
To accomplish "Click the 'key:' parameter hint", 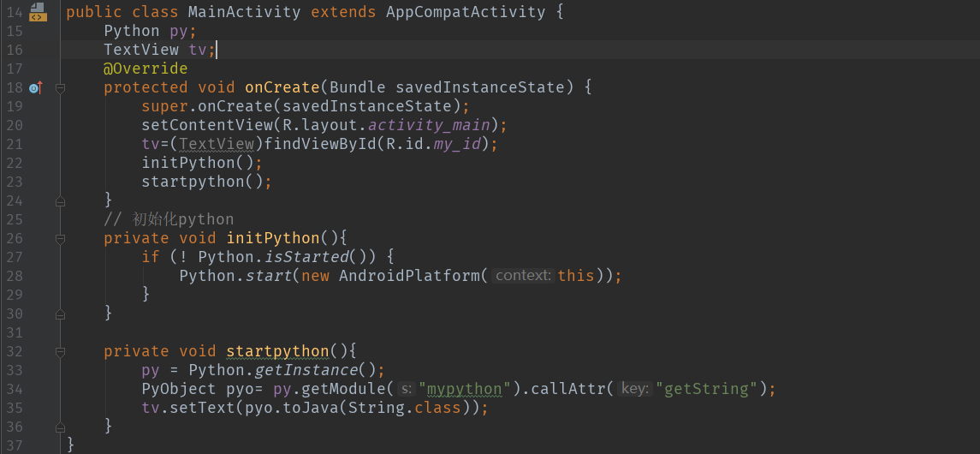I will pos(634,389).
